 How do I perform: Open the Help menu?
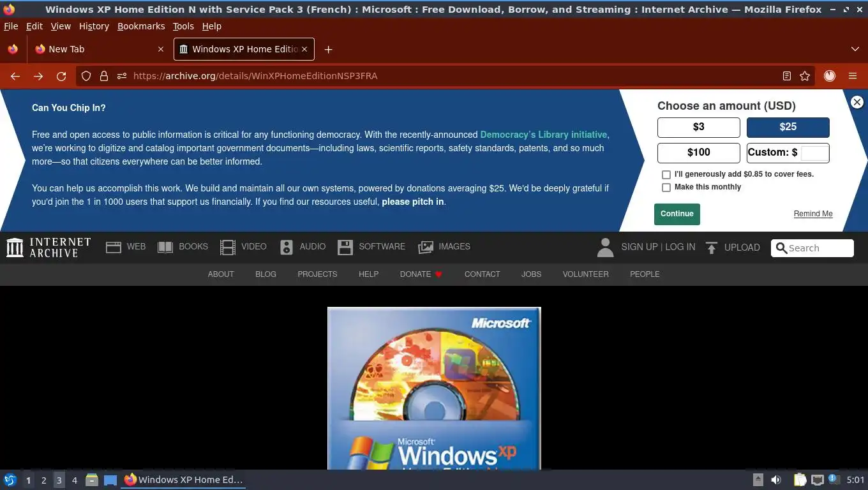coord(211,26)
